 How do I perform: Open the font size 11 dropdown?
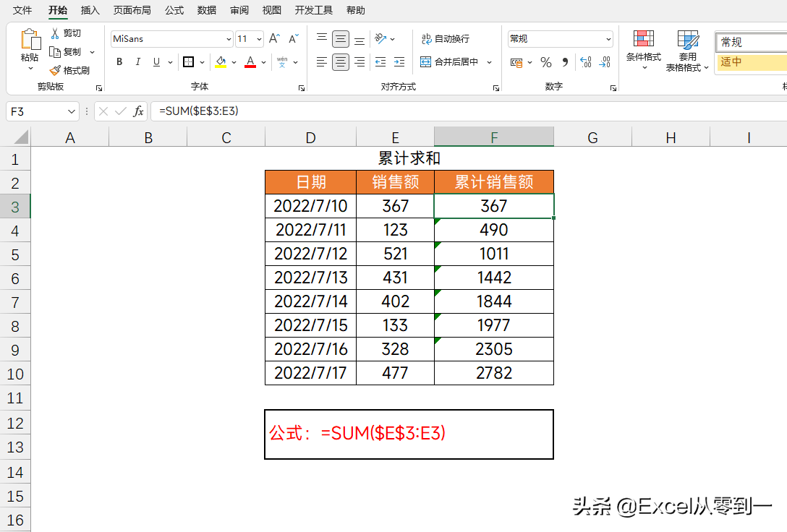(259, 38)
